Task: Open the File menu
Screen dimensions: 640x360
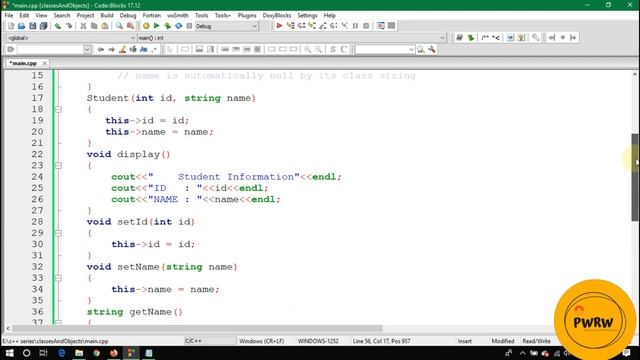Action: click(9, 15)
